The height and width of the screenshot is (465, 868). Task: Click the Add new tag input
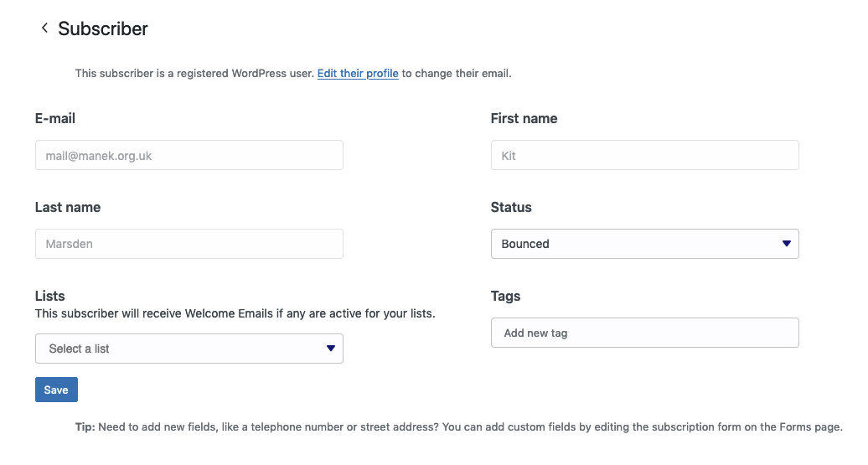click(643, 333)
